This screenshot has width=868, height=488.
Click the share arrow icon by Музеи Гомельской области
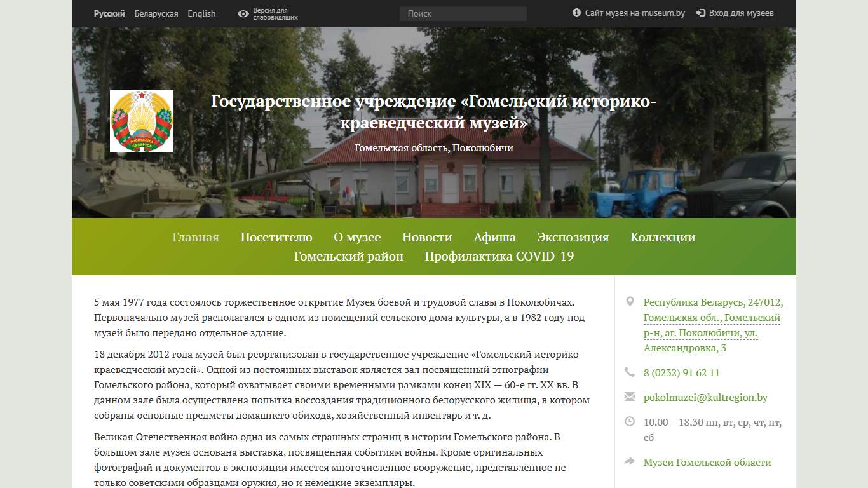pyautogui.click(x=630, y=461)
